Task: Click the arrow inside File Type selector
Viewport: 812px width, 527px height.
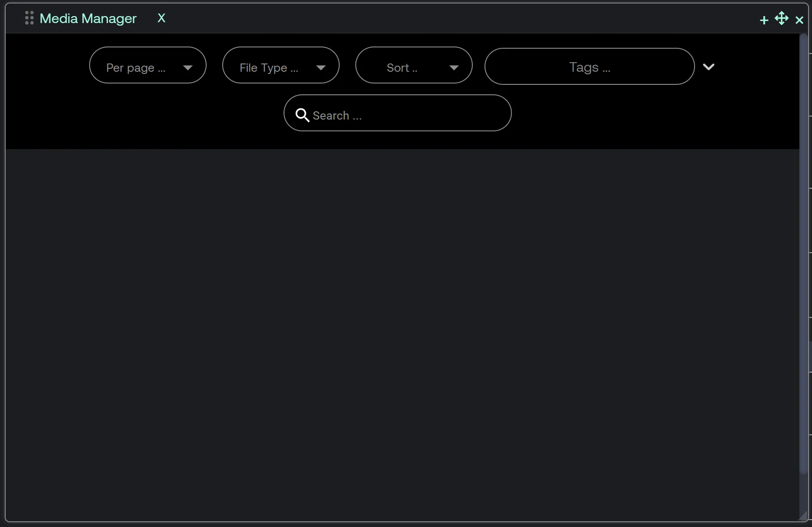Action: [x=321, y=67]
